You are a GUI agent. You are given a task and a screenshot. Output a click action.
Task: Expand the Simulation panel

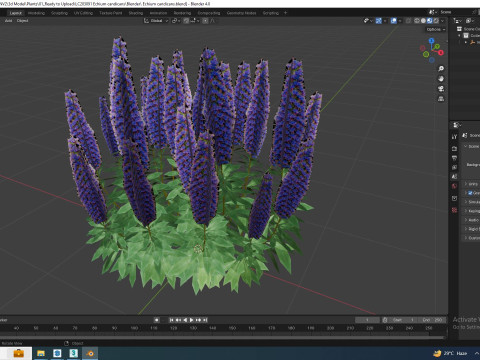[x=472, y=202]
